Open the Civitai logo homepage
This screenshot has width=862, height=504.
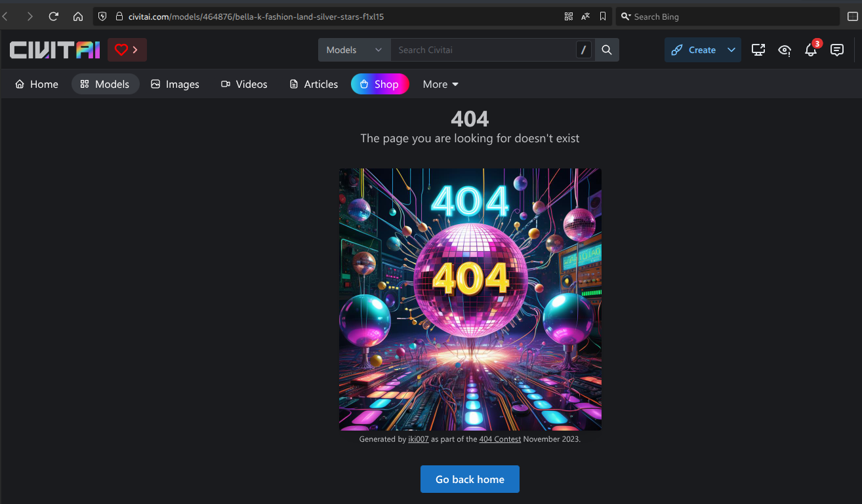pos(54,50)
